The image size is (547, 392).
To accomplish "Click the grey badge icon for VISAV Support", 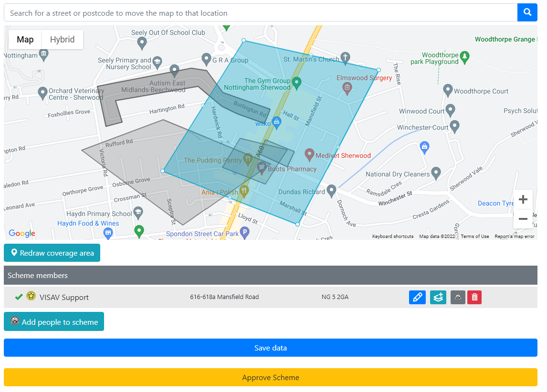I will (458, 297).
